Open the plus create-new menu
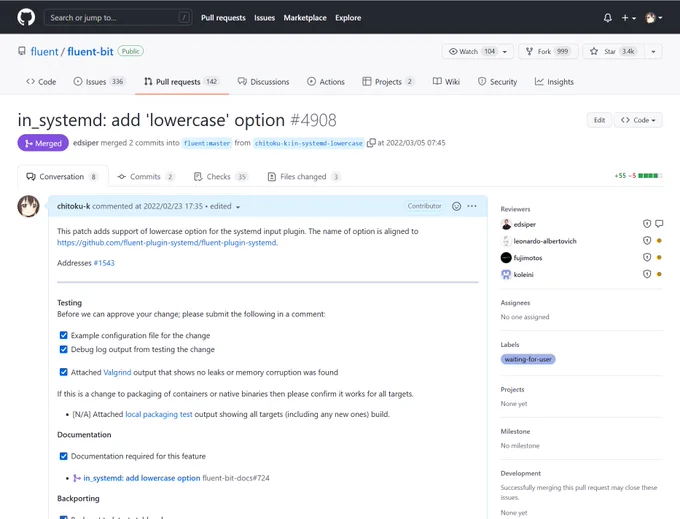The width and height of the screenshot is (680, 519). coord(628,18)
